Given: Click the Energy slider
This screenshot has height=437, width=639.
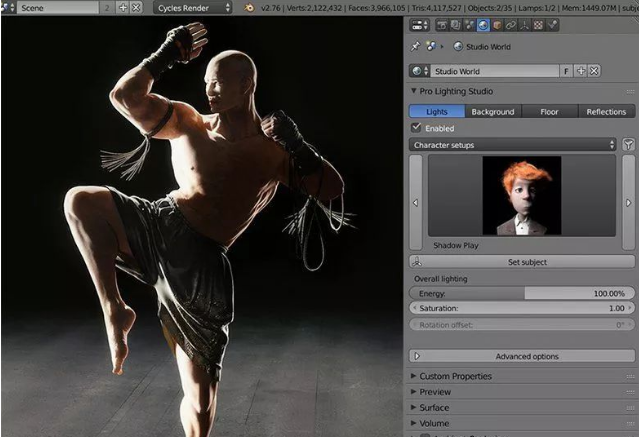Looking at the screenshot, I should [521, 293].
